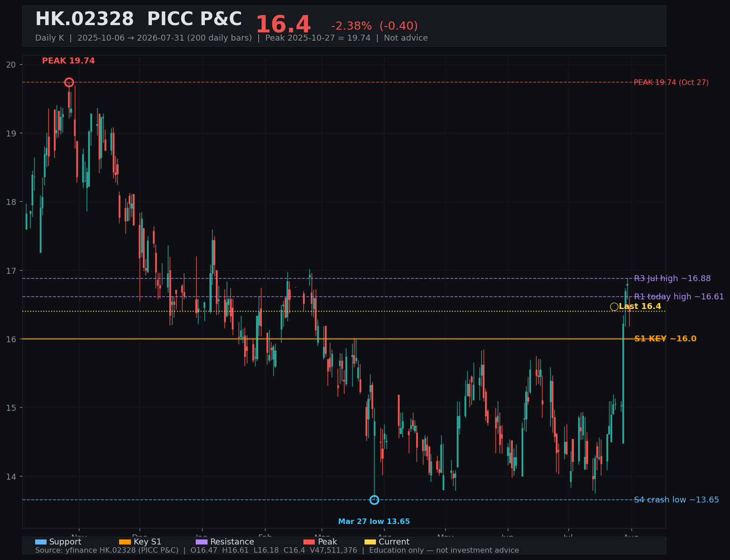Click the purple Resistance legend swatch
The image size is (730, 560).
coord(202,542)
